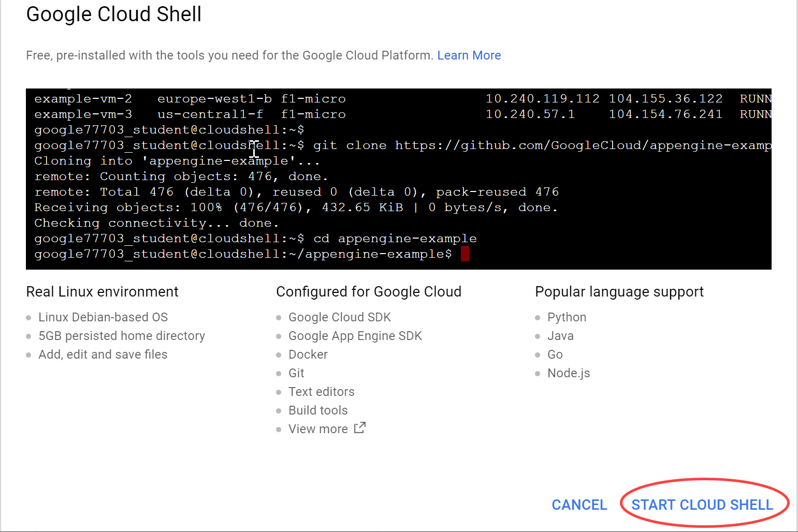Viewport: 798px width, 532px height.
Task: Open the Learn More link
Action: click(x=469, y=55)
